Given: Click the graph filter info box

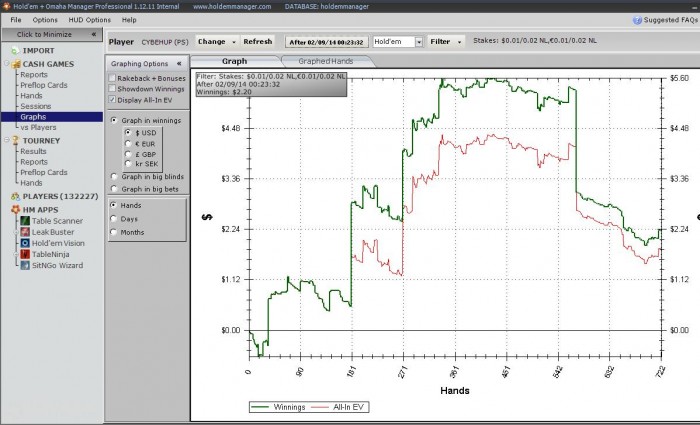Looking at the screenshot, I should [271, 84].
